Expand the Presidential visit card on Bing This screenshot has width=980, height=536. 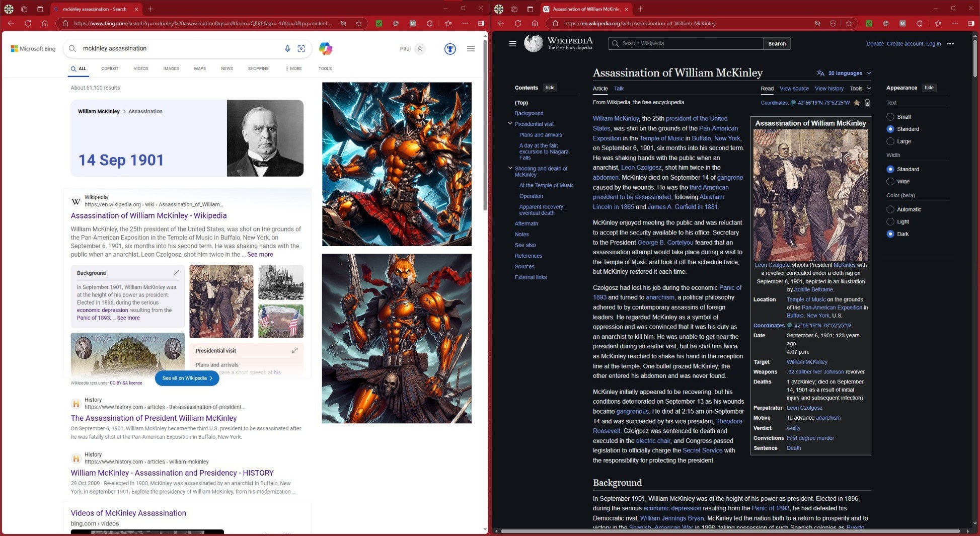(295, 350)
